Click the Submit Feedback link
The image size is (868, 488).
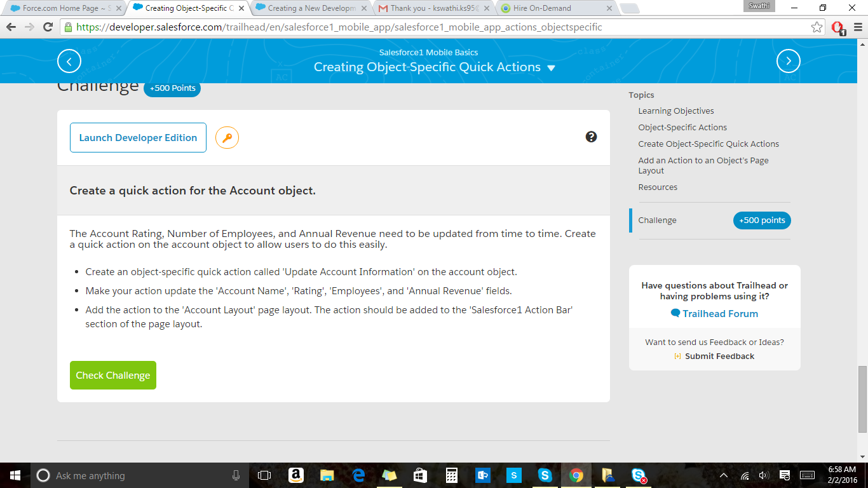coord(714,356)
